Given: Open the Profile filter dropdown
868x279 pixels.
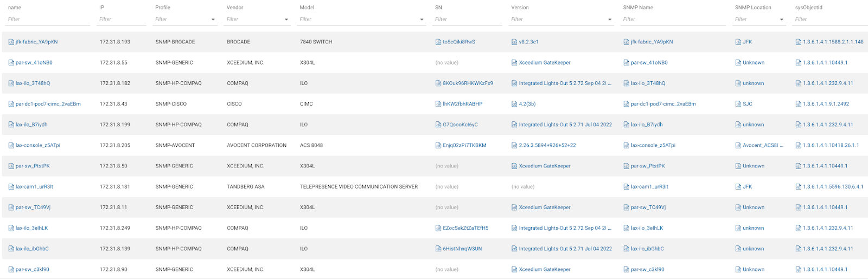Looking at the screenshot, I should point(213,20).
